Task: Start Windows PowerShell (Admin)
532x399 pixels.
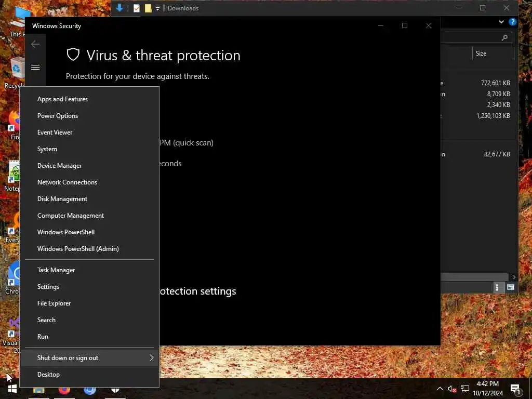Action: pos(89,249)
